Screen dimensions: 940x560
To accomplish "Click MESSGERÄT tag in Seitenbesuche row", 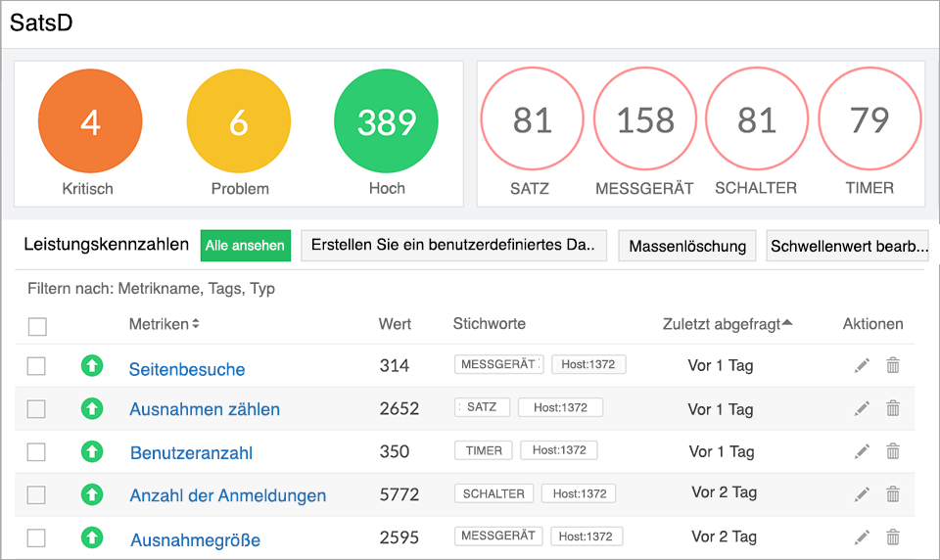I will point(498,364).
